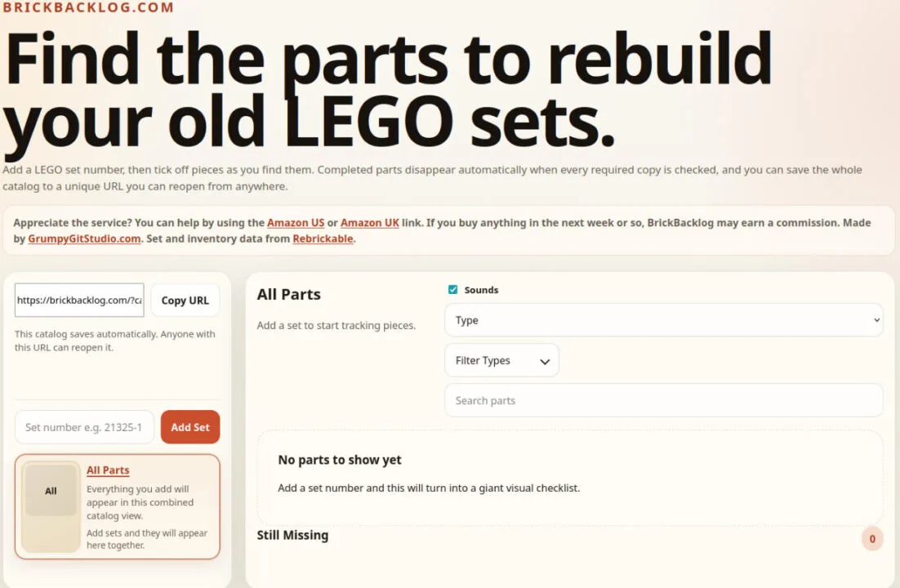Toggle the Sounds checkbox
The image size is (900, 588).
[453, 290]
